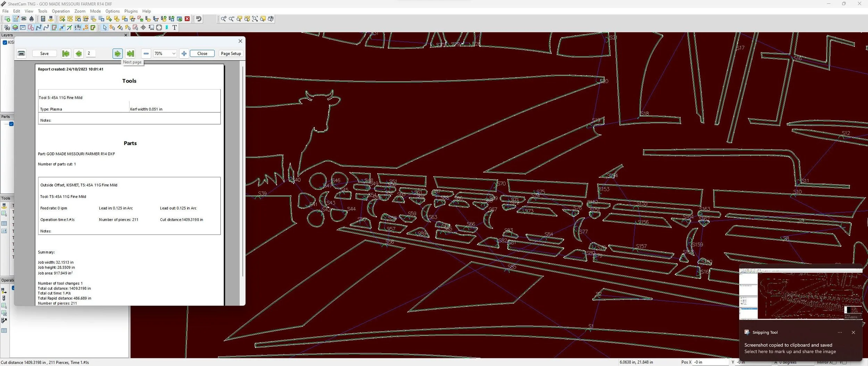868x366 pixels.
Task: Click 'Tool 5: 45A 11G Fine Mild' text
Action: point(61,97)
